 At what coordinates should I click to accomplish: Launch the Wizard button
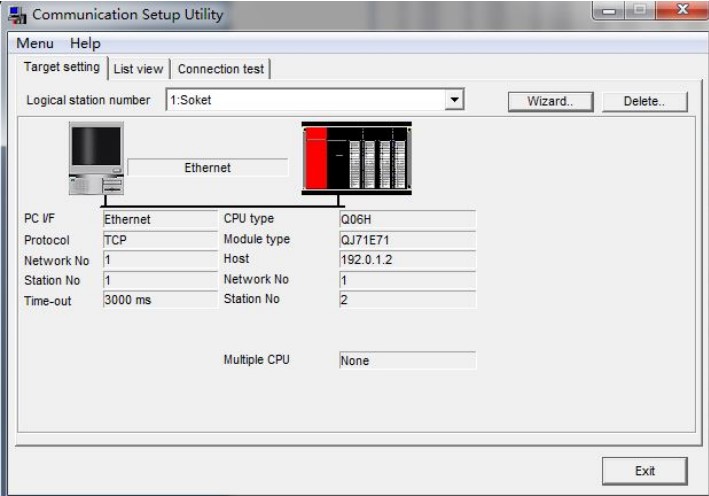point(549,101)
